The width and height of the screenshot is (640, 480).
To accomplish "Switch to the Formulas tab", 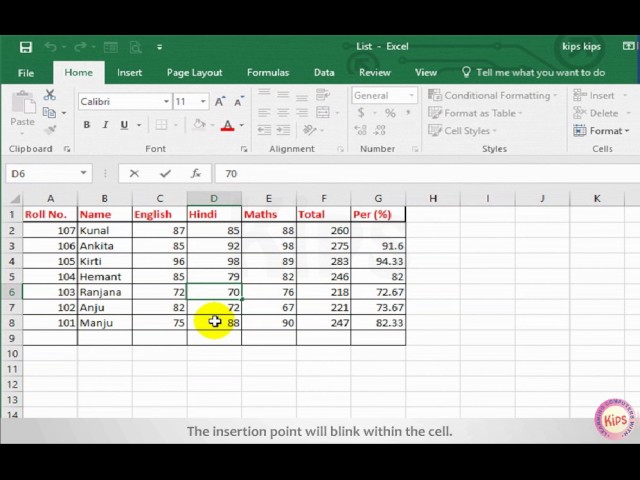I will click(x=268, y=73).
